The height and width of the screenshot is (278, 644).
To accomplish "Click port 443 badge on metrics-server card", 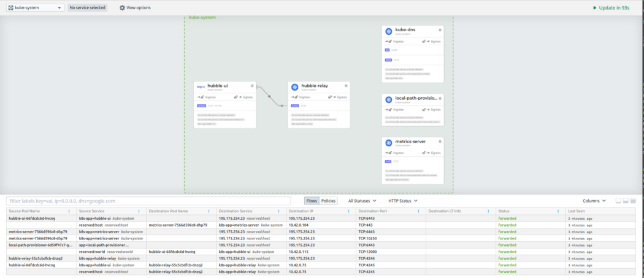I will [388, 162].
